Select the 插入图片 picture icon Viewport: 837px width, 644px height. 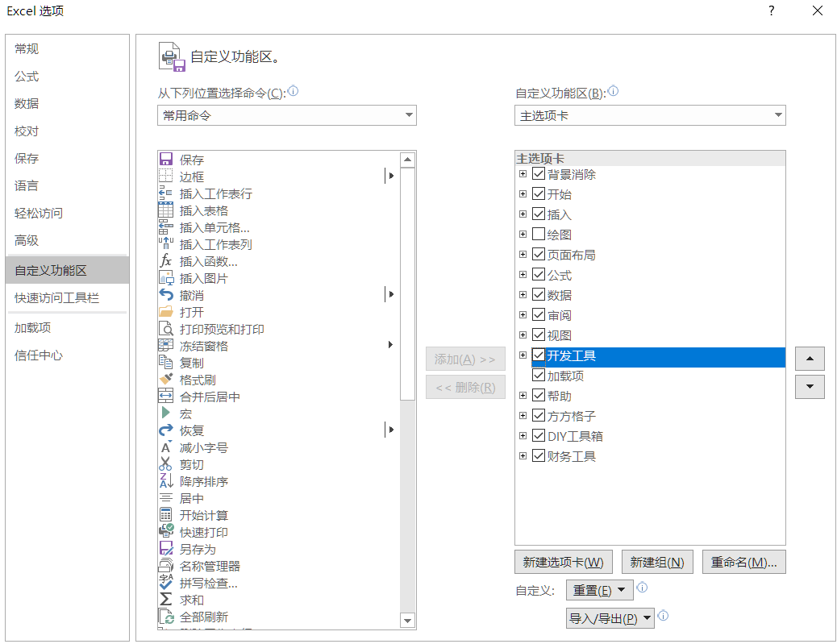[166, 277]
